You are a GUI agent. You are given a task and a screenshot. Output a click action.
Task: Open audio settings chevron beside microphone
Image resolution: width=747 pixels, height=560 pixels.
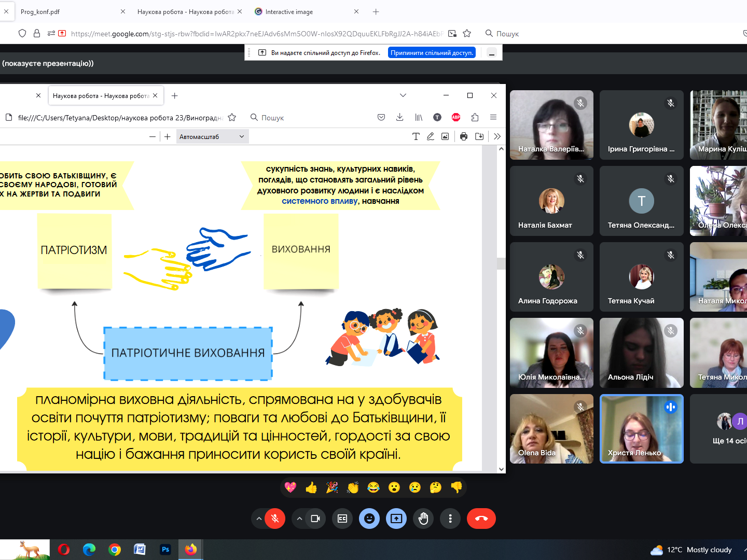click(259, 519)
